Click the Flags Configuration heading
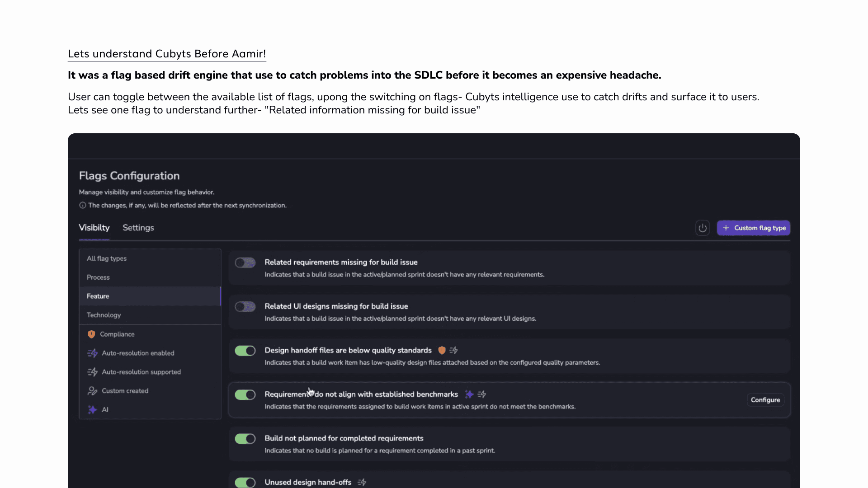Image resolution: width=868 pixels, height=488 pixels. point(129,176)
